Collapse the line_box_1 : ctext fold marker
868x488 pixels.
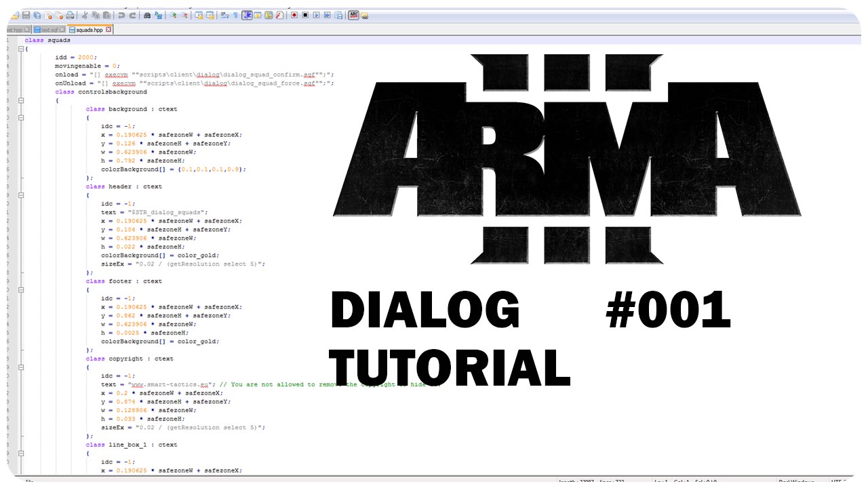21,453
